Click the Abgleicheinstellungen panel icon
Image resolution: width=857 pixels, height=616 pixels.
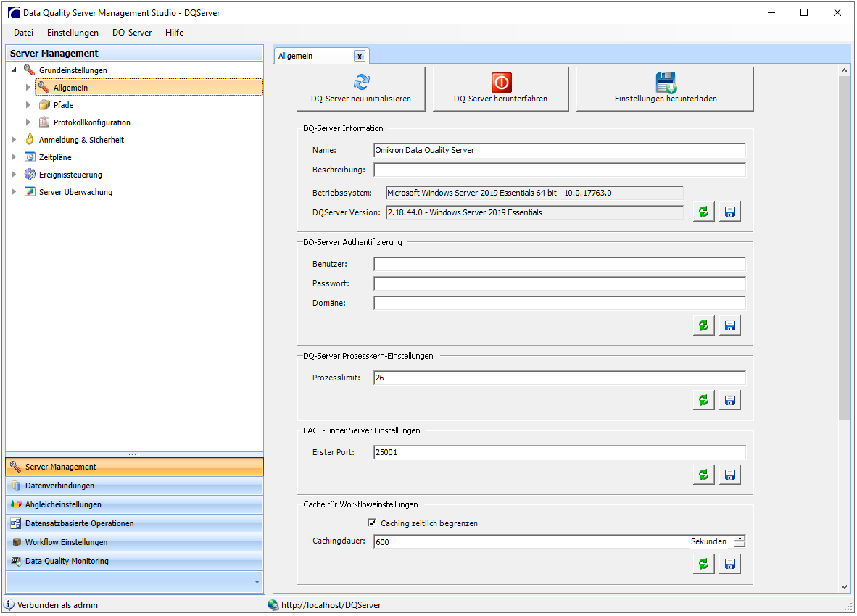(16, 504)
